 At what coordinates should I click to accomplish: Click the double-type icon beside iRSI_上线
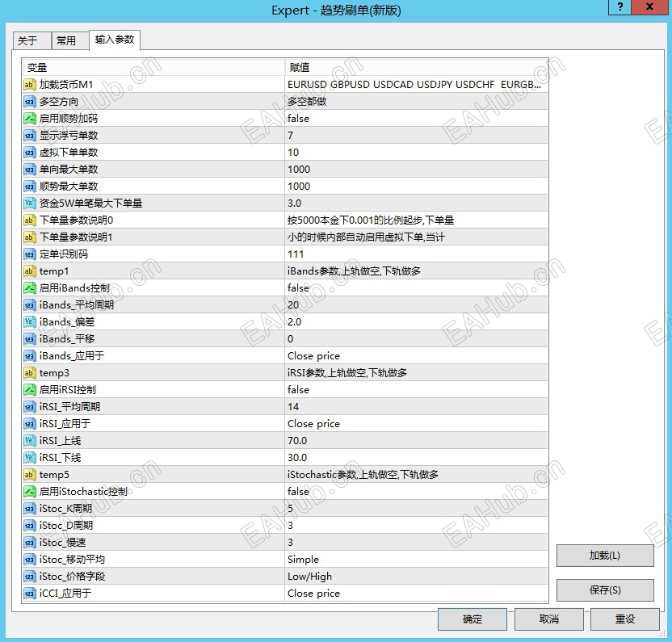pyautogui.click(x=29, y=441)
